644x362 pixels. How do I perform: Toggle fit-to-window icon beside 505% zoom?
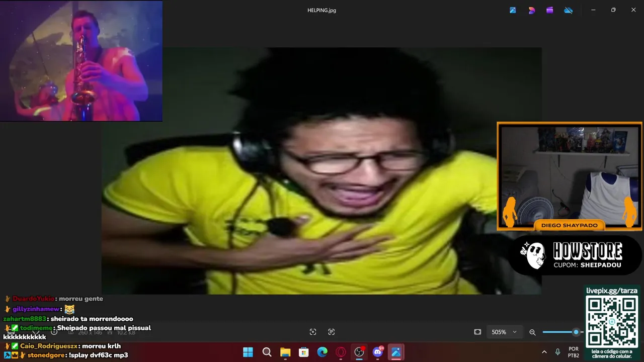(x=477, y=332)
